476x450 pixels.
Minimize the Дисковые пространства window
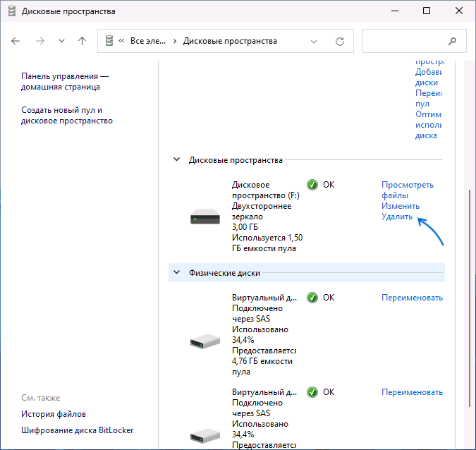395,11
